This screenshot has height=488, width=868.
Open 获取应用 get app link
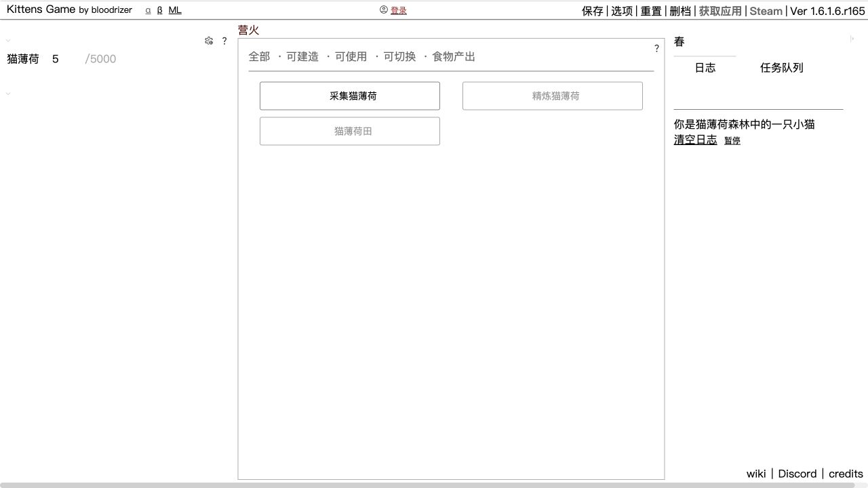720,11
